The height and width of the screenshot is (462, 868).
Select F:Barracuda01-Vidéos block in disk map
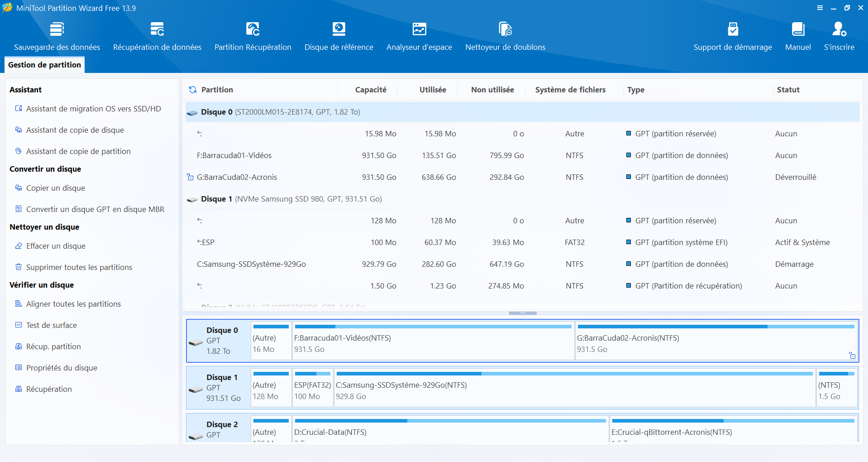pos(433,341)
